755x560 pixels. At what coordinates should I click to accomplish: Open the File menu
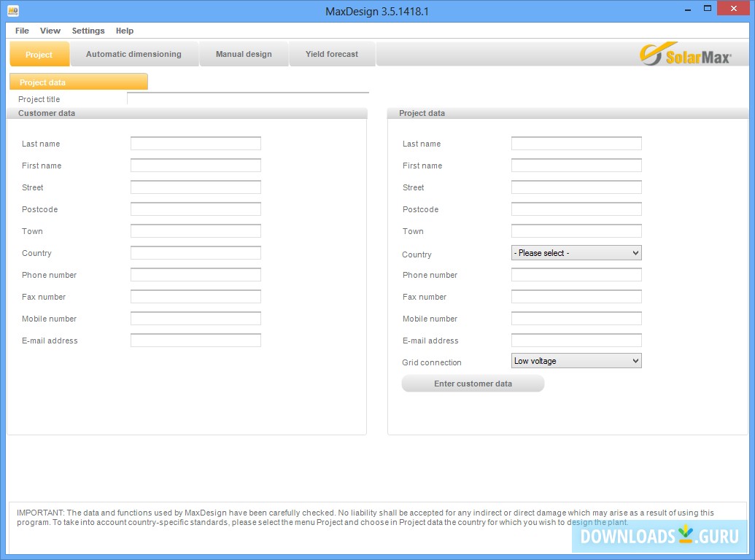(22, 31)
